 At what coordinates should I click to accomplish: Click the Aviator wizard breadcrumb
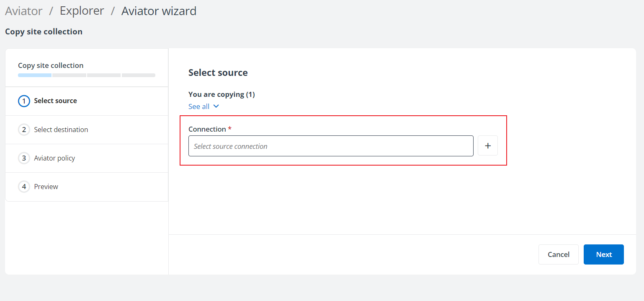click(x=159, y=11)
